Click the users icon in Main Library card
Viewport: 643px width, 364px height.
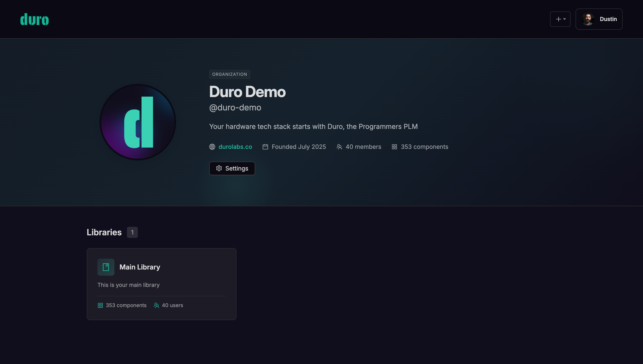coord(156,305)
